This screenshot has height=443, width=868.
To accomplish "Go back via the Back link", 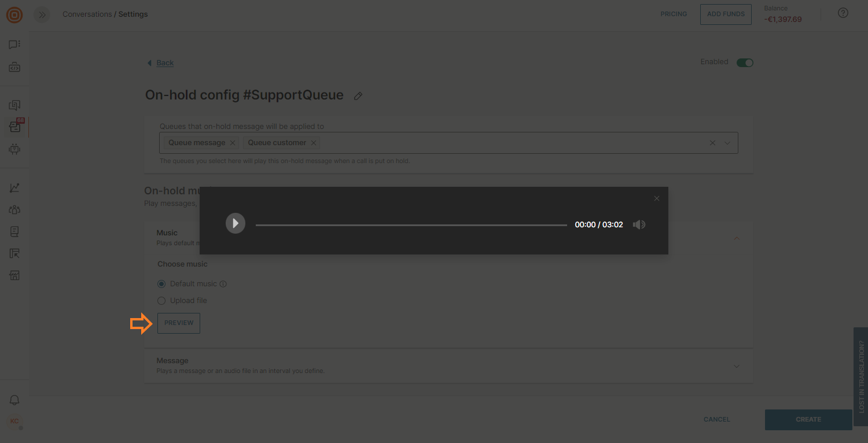I will (164, 62).
